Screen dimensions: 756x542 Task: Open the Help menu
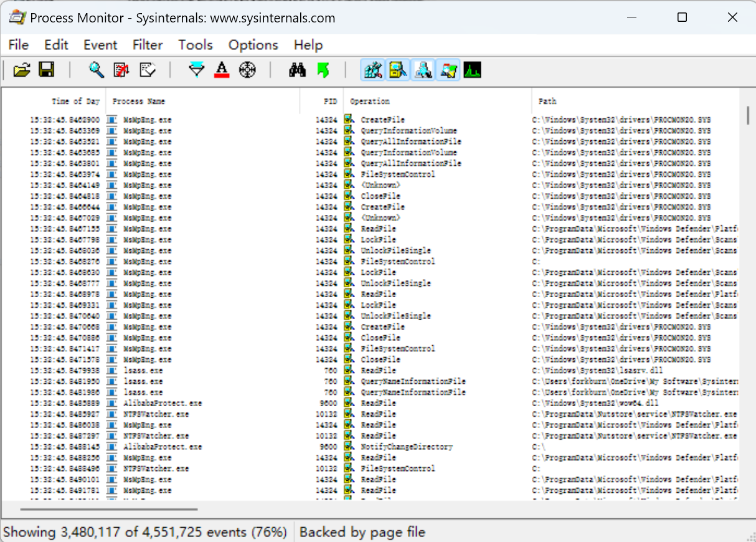pos(308,45)
